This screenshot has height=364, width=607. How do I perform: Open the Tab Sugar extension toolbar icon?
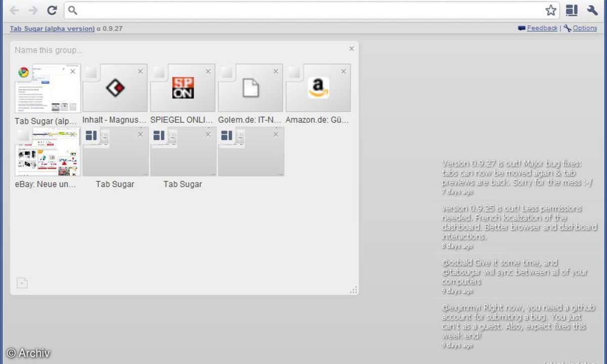pos(572,10)
